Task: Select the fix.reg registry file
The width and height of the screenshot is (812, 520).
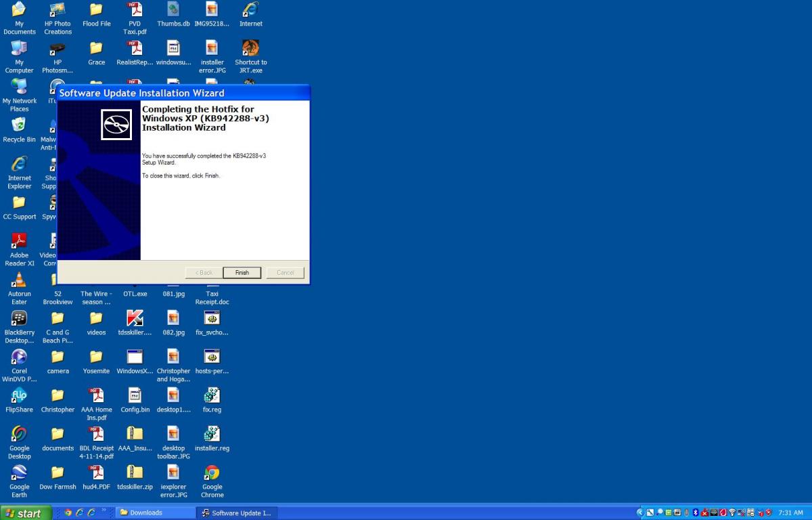Action: coord(212,401)
